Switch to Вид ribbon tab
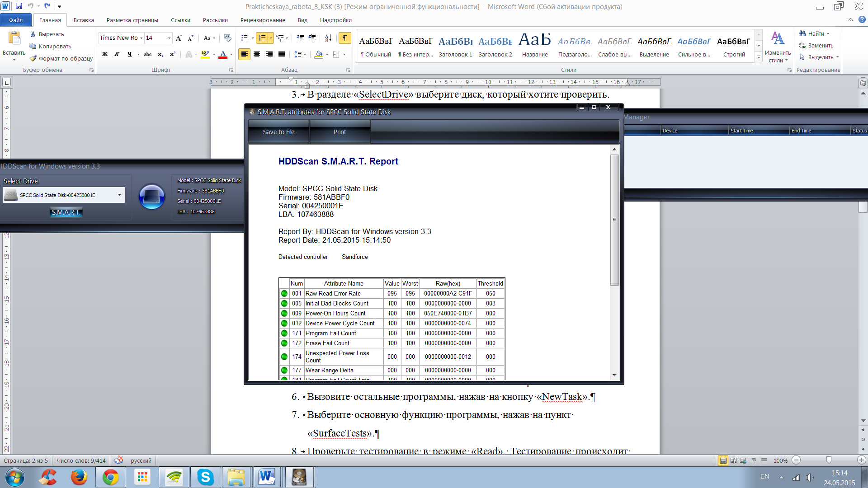 [302, 20]
